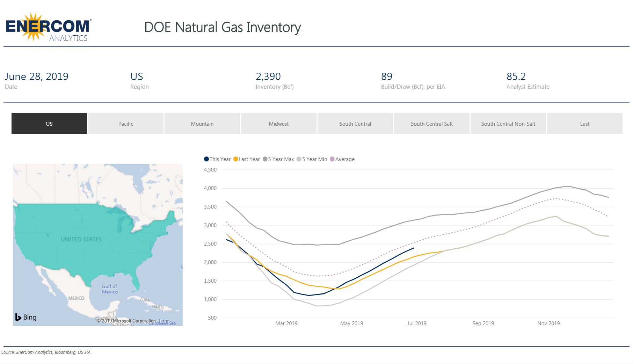Show the South Central region
633x364 pixels.
tap(355, 124)
